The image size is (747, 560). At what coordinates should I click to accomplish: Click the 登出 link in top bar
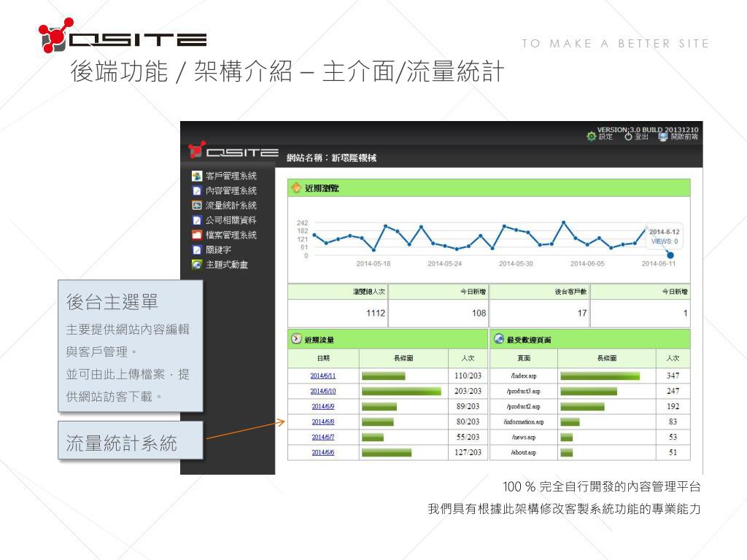click(642, 137)
